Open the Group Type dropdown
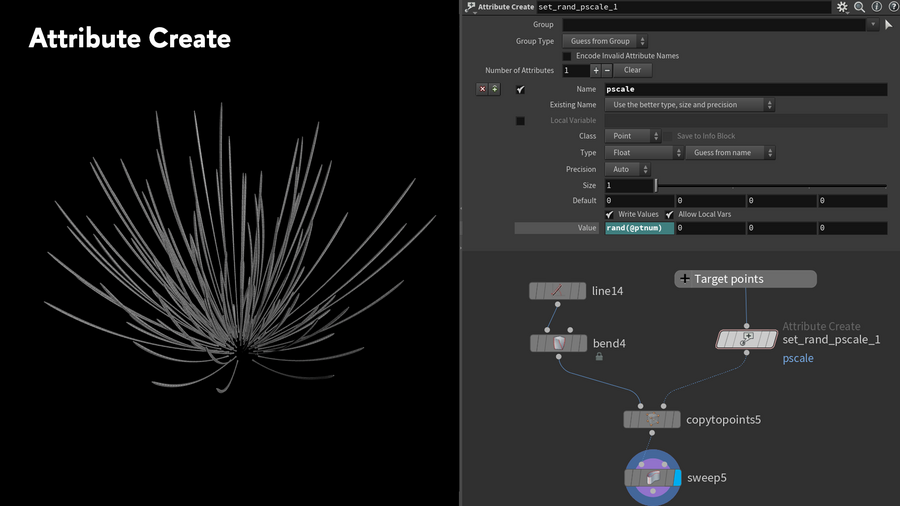This screenshot has width=900, height=506. point(605,41)
